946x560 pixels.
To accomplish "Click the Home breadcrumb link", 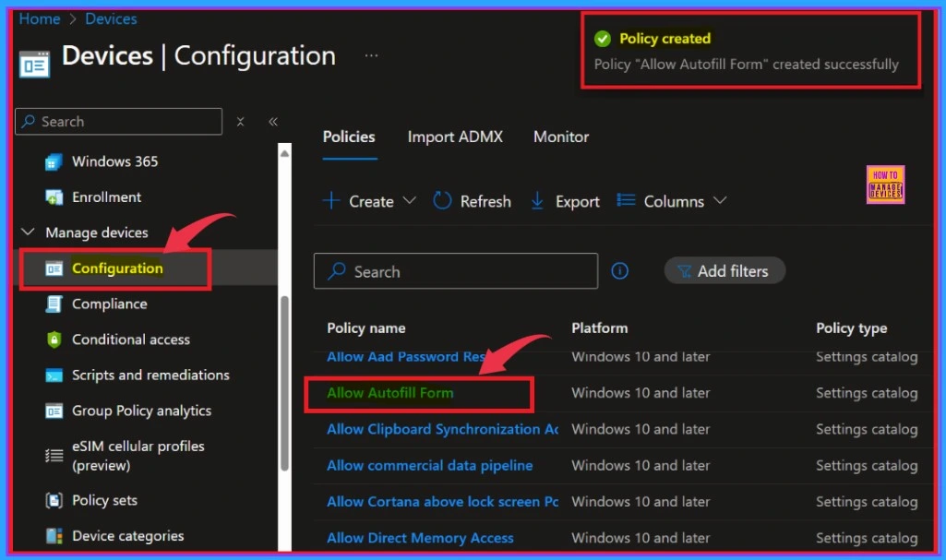I will coord(39,18).
